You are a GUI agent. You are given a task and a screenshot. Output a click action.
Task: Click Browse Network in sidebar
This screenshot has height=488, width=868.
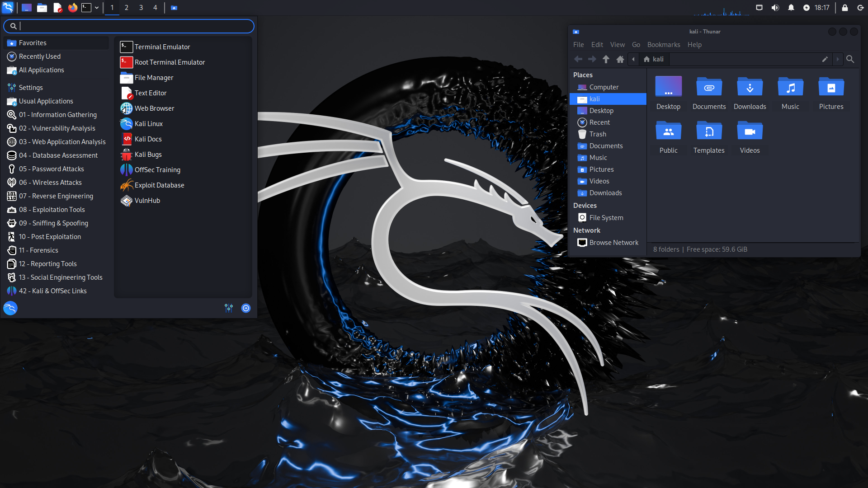(613, 243)
